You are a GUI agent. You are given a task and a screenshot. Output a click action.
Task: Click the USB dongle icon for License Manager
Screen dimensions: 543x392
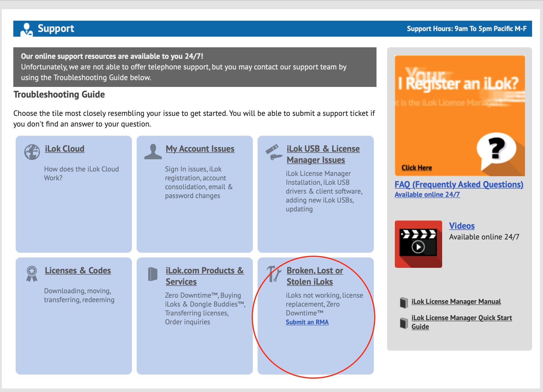tap(273, 152)
